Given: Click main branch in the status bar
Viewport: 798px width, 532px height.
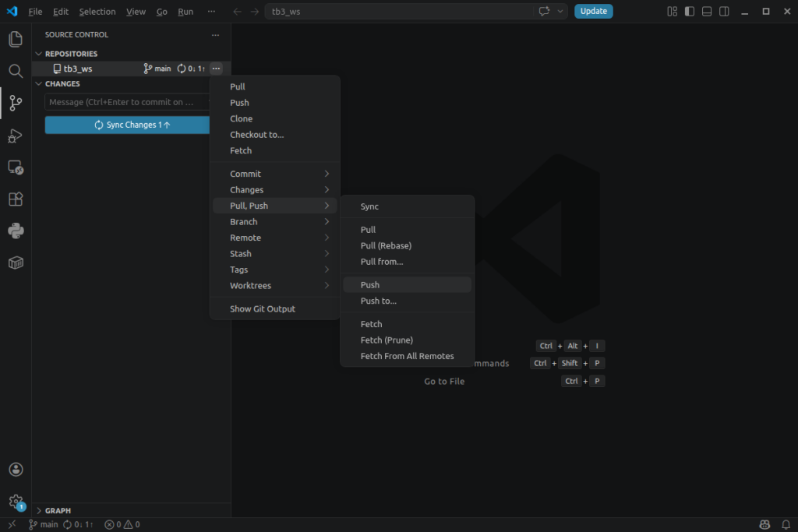Looking at the screenshot, I should coord(44,524).
